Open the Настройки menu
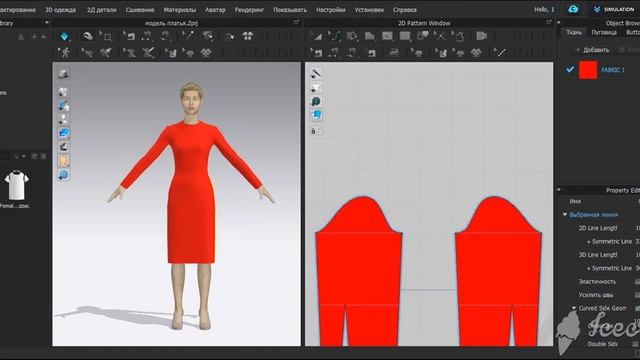The image size is (640, 360). click(331, 9)
